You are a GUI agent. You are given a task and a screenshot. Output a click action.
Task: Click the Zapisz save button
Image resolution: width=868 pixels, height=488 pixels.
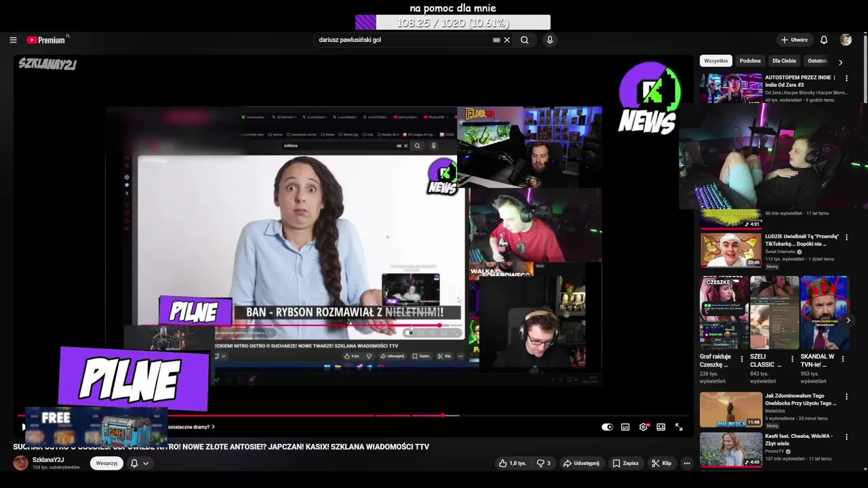tap(625, 463)
